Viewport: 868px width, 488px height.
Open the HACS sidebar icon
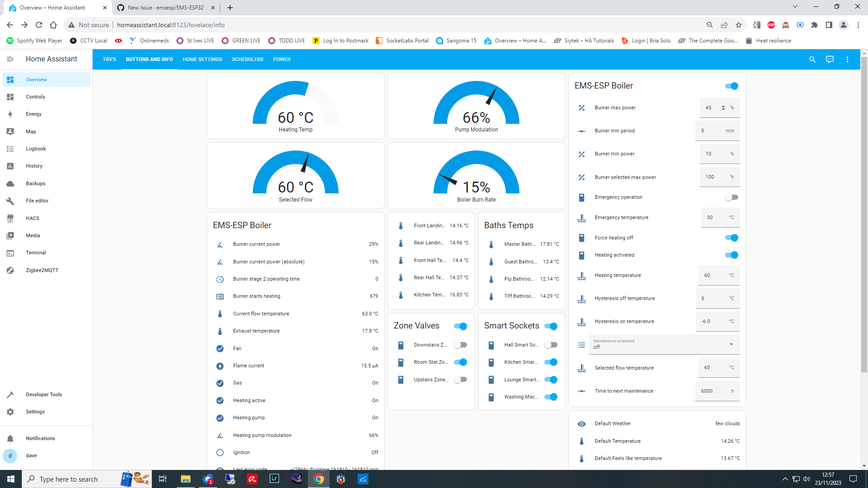10,218
